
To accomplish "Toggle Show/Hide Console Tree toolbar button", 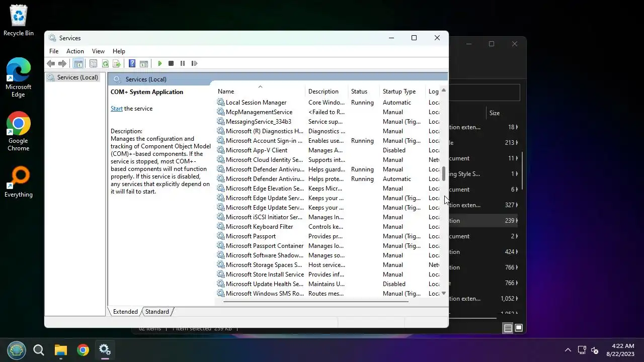I will pos(78,63).
